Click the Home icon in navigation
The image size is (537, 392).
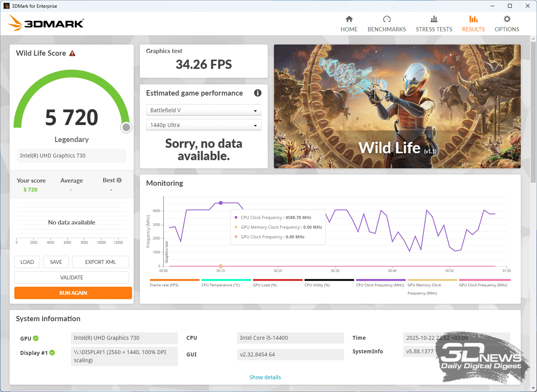(x=349, y=19)
